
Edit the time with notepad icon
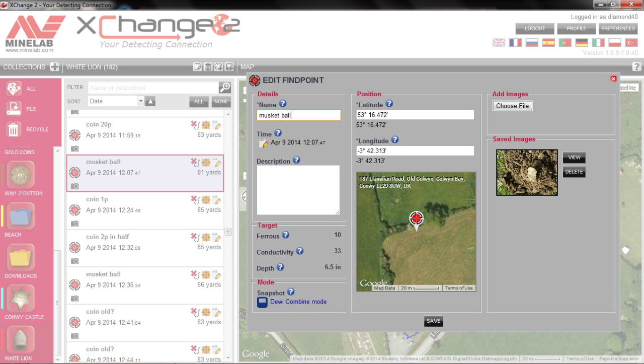click(264, 143)
